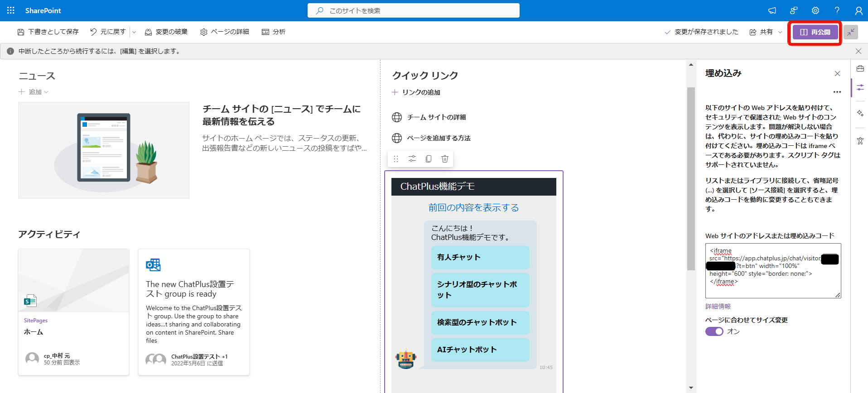Click the share button (共有)
868x393 pixels.
761,32
